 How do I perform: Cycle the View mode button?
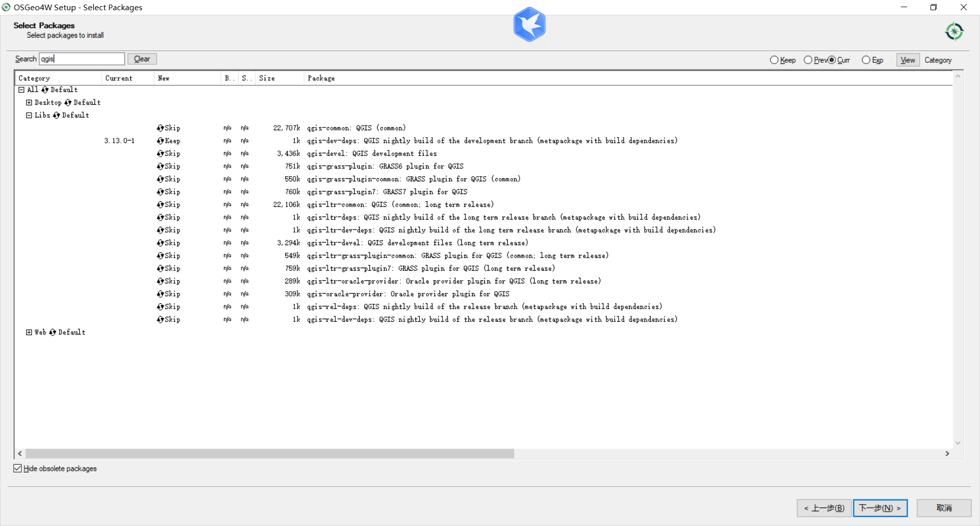click(908, 60)
